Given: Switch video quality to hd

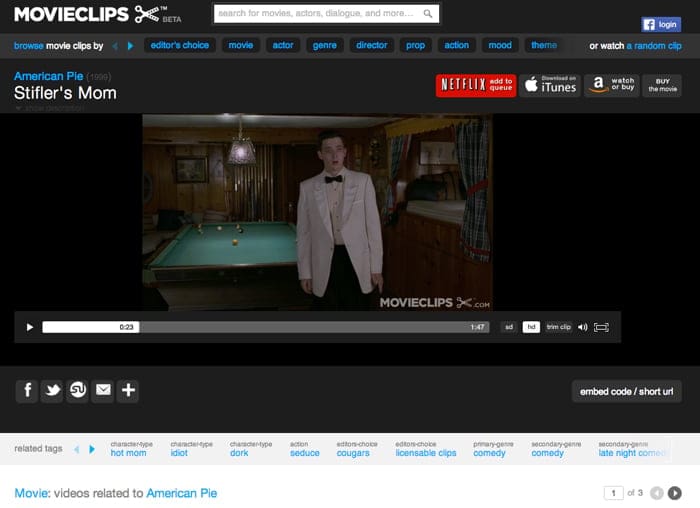Looking at the screenshot, I should coord(531,327).
